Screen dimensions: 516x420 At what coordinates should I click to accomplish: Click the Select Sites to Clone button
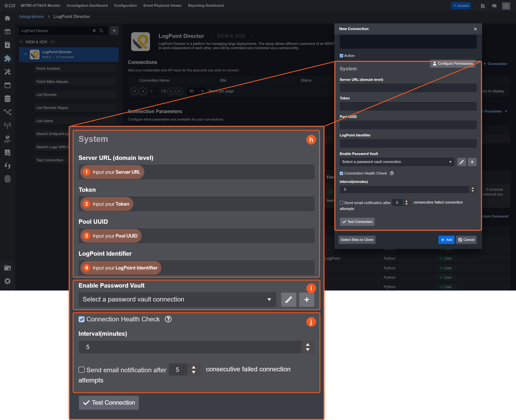357,240
